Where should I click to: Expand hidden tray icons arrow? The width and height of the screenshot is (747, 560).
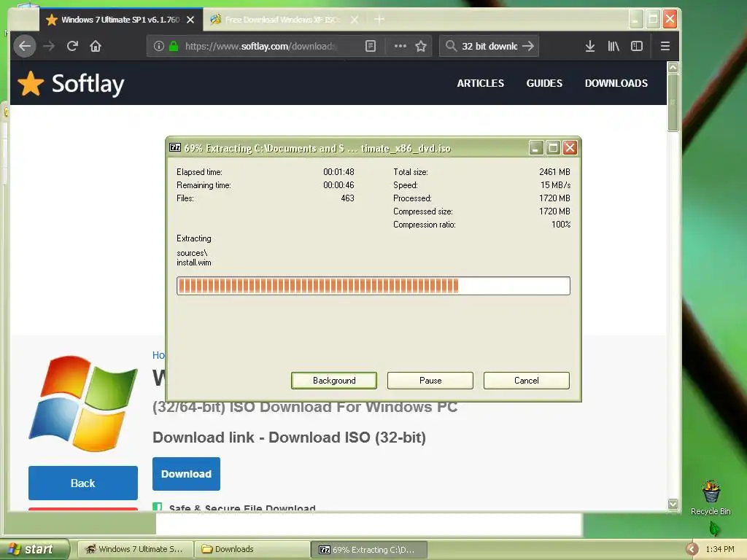pyautogui.click(x=692, y=550)
